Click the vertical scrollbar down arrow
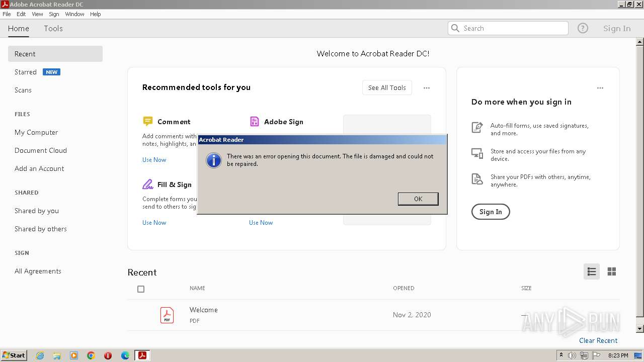 point(640,329)
